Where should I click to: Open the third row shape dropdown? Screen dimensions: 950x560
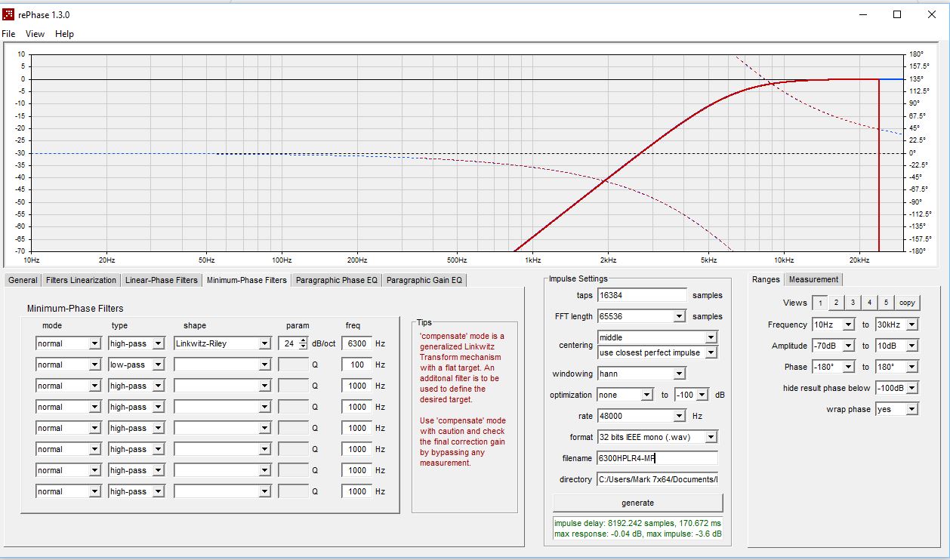[x=222, y=386]
